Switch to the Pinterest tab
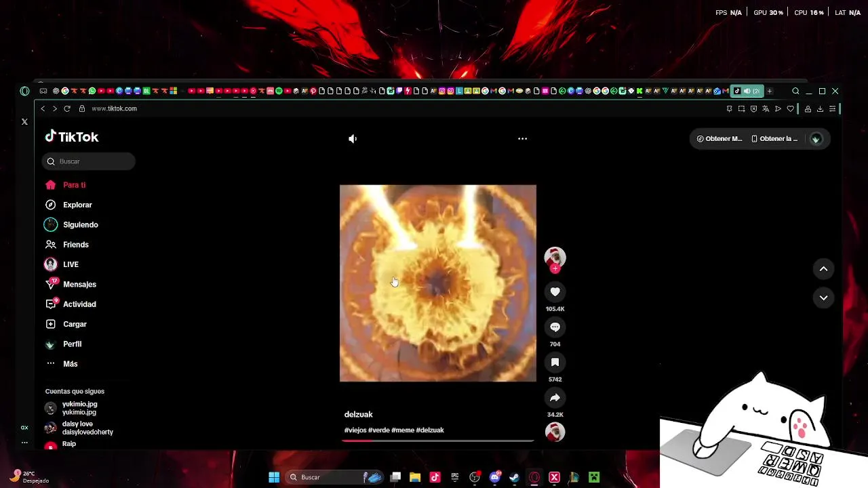Screen dimensions: 868x488 pos(313,91)
